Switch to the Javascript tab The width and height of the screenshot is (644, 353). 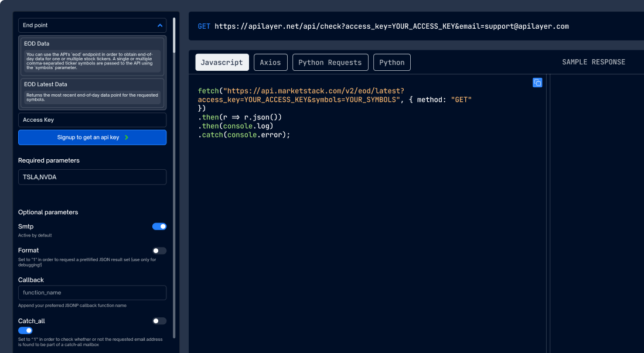click(222, 63)
